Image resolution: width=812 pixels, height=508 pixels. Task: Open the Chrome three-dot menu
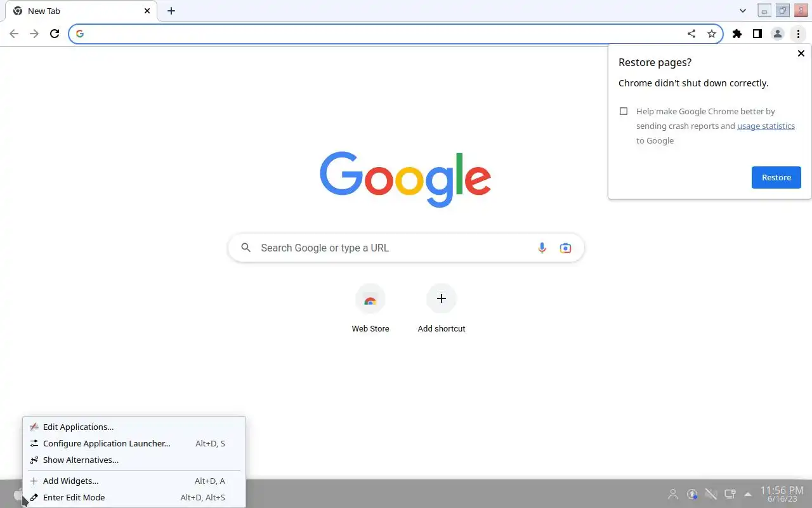pos(798,34)
